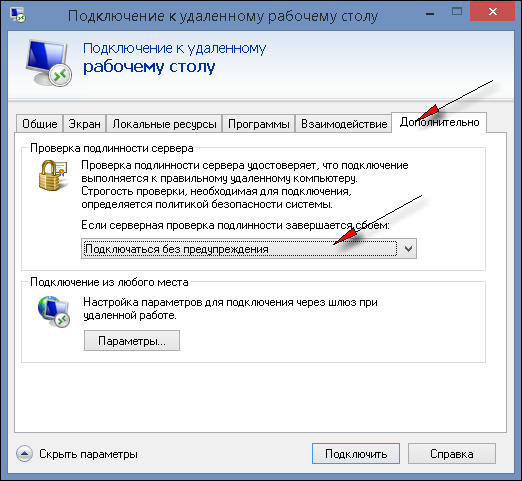This screenshot has height=481, width=522.
Task: Open the Локальные ресурсы tab
Action: (164, 124)
